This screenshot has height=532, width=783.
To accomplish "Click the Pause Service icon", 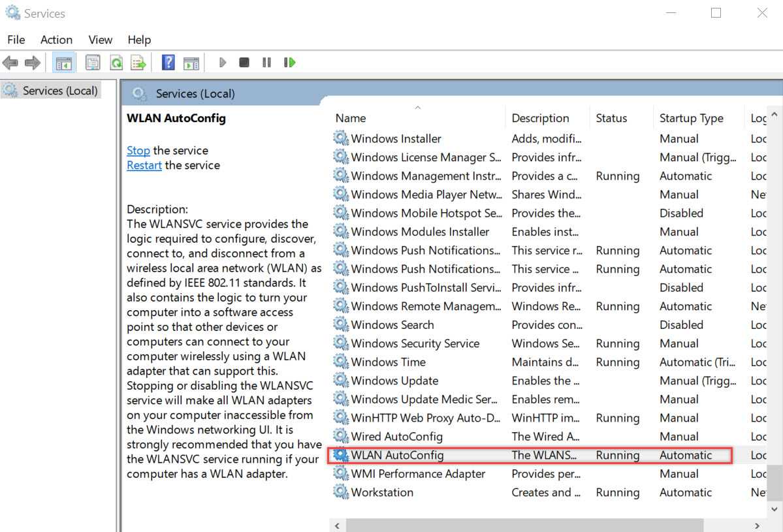I will pyautogui.click(x=266, y=63).
